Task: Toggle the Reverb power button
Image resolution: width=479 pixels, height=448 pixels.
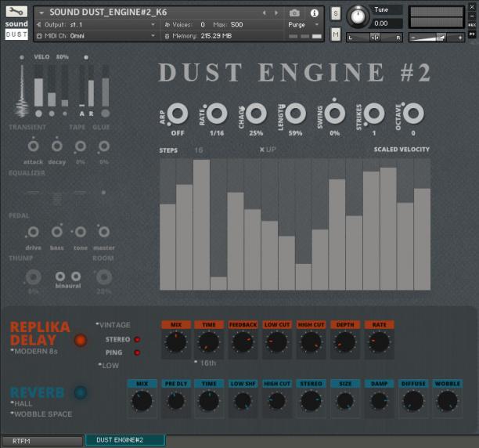Action: 81,392
